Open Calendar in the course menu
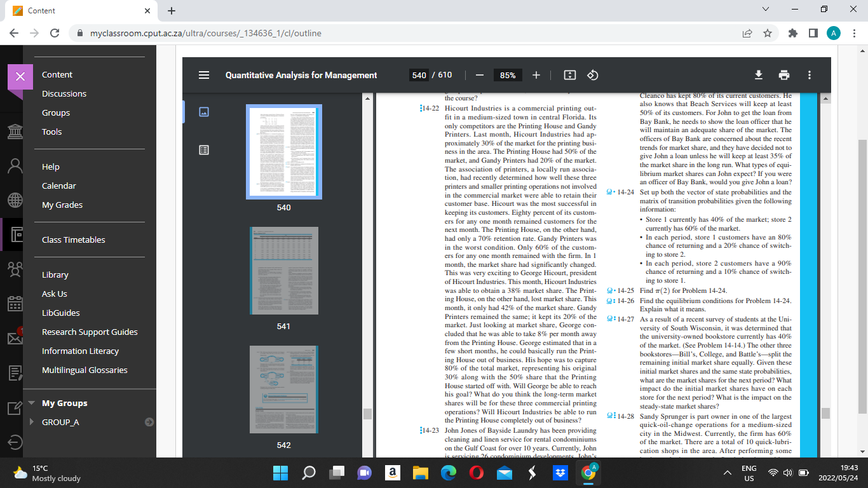 click(59, 186)
